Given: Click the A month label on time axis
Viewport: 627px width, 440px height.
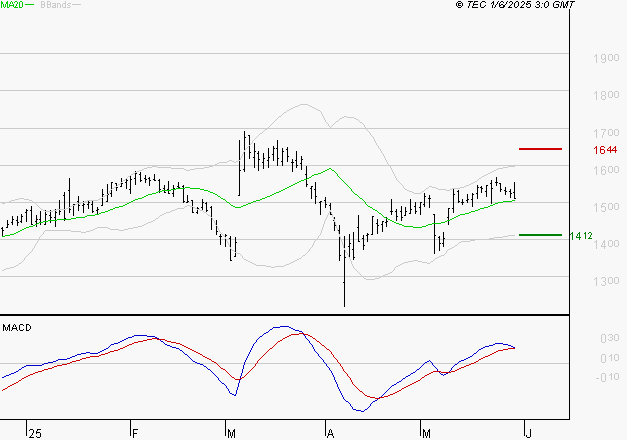Looking at the screenshot, I should point(329,433).
